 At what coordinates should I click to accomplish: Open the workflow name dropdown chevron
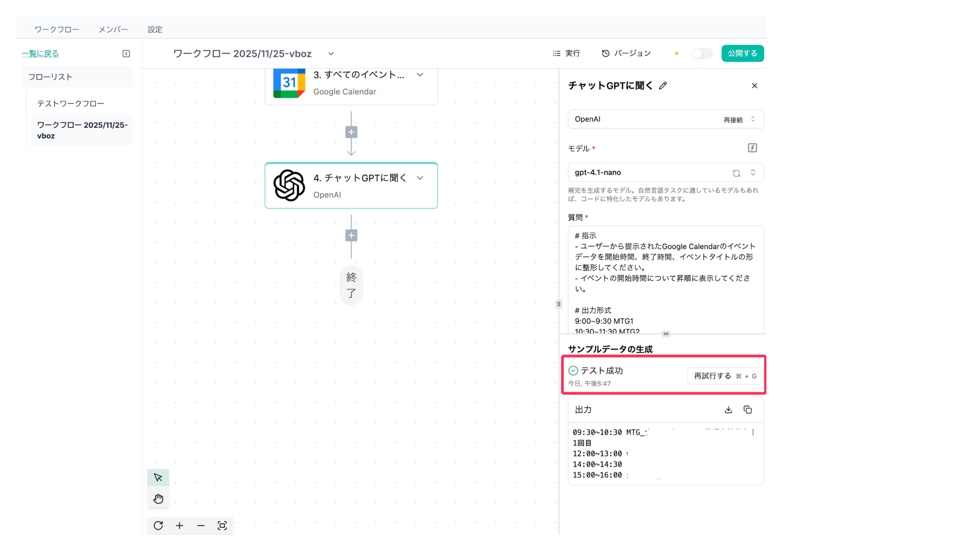coord(331,54)
